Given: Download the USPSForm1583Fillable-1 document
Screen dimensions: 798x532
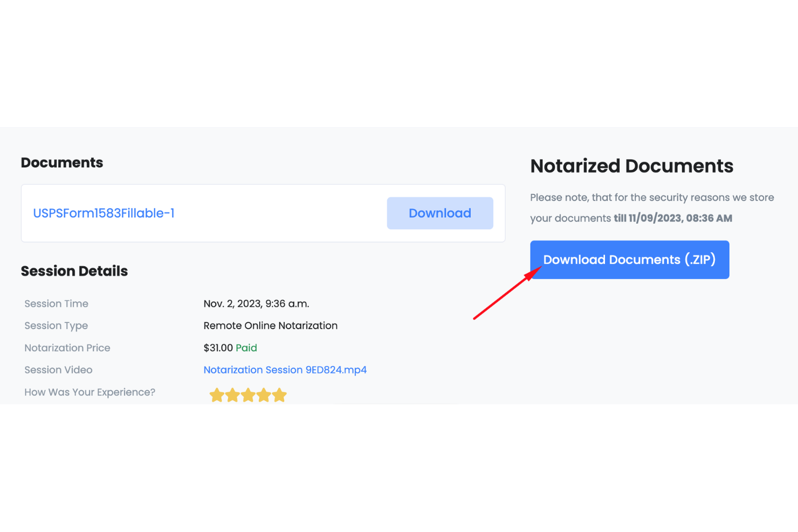Looking at the screenshot, I should pyautogui.click(x=439, y=213).
